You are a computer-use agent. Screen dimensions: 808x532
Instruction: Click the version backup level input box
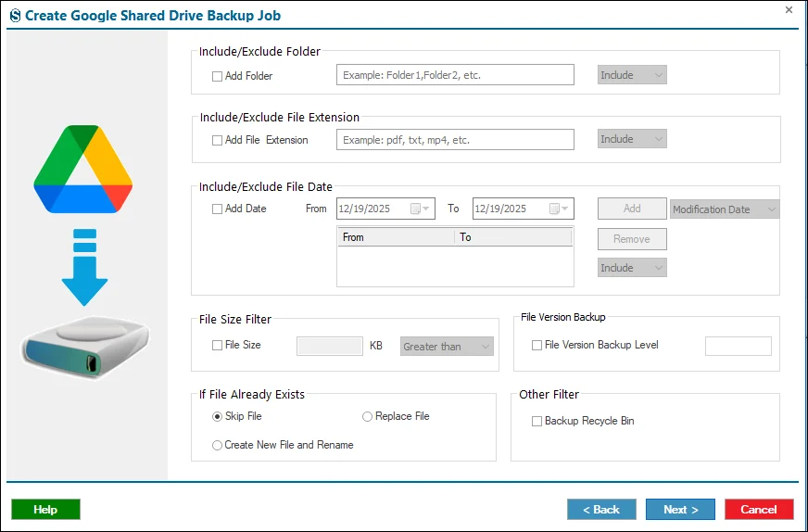[738, 346]
